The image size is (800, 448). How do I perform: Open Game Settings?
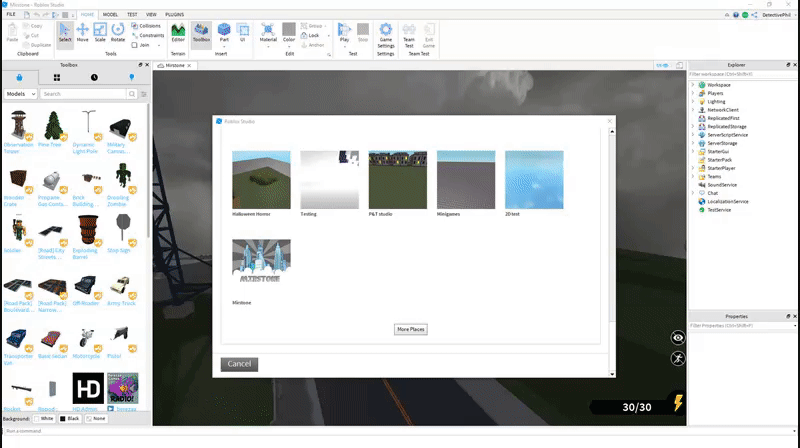point(386,35)
